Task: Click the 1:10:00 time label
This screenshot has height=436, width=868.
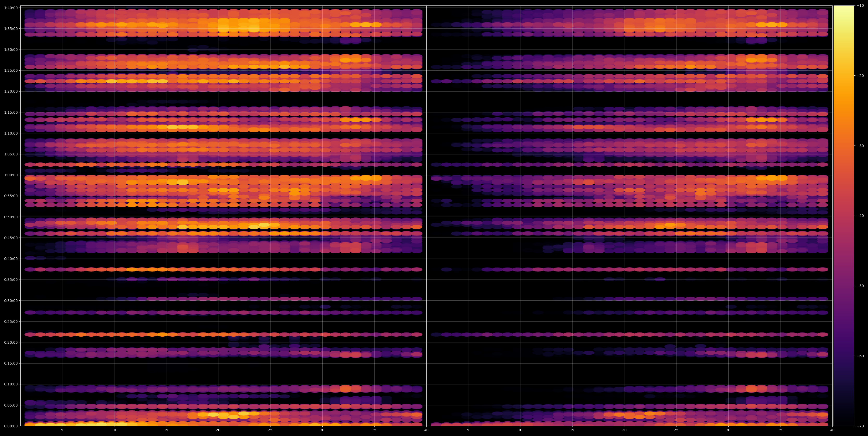Action: 11,133
